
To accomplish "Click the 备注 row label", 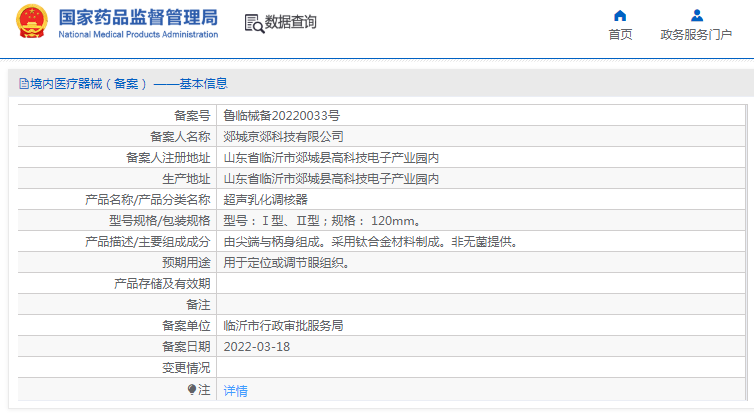I will click(x=198, y=305).
